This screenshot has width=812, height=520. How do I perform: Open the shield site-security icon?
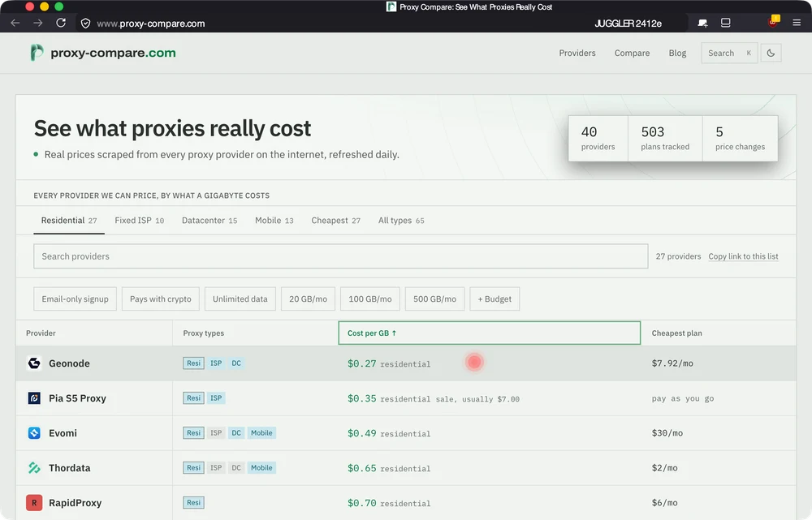click(85, 24)
